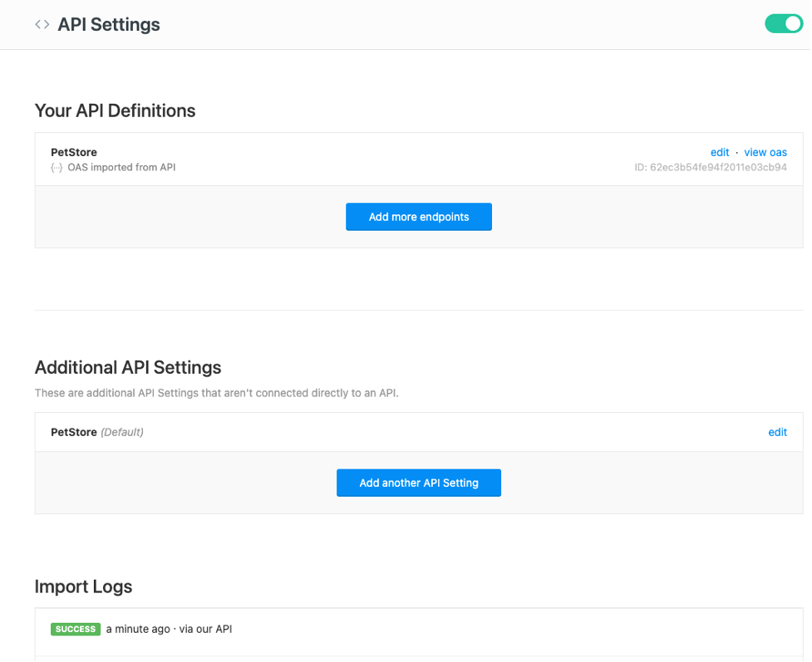Click the Additional API Settings heading
Viewport: 812px width, 662px height.
click(128, 367)
